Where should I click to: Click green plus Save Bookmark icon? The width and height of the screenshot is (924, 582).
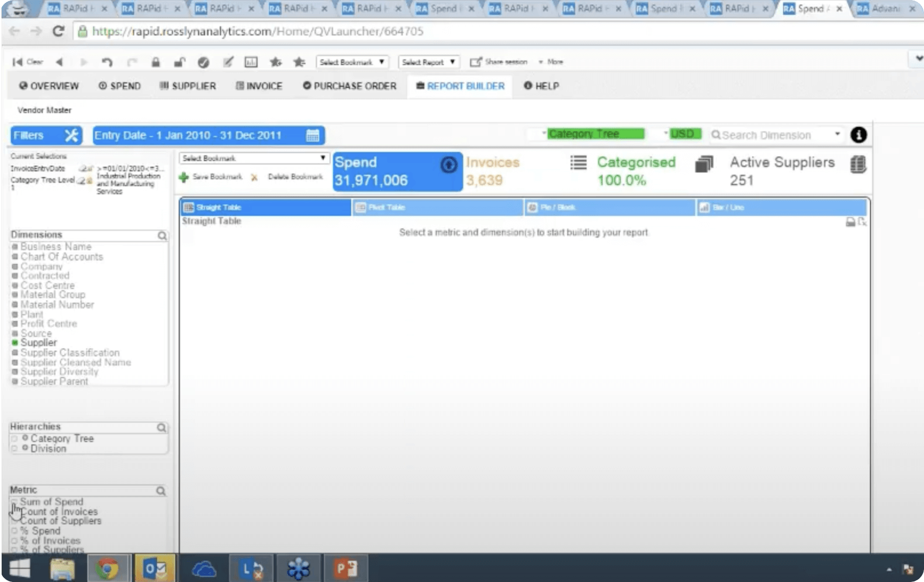[184, 177]
